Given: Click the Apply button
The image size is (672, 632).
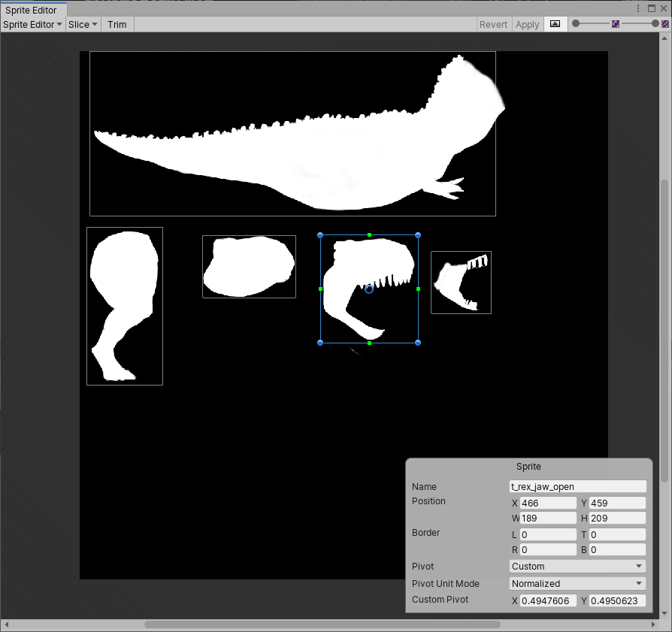Looking at the screenshot, I should pyautogui.click(x=527, y=24).
